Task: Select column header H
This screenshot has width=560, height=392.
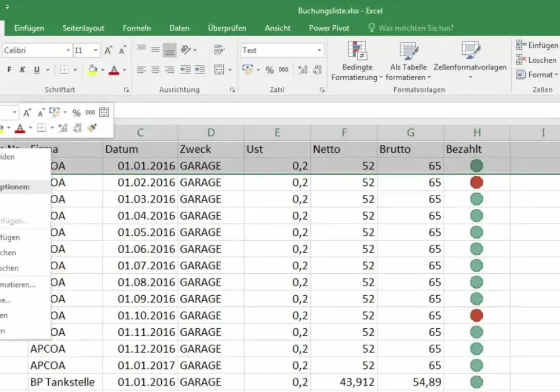Action: [477, 133]
